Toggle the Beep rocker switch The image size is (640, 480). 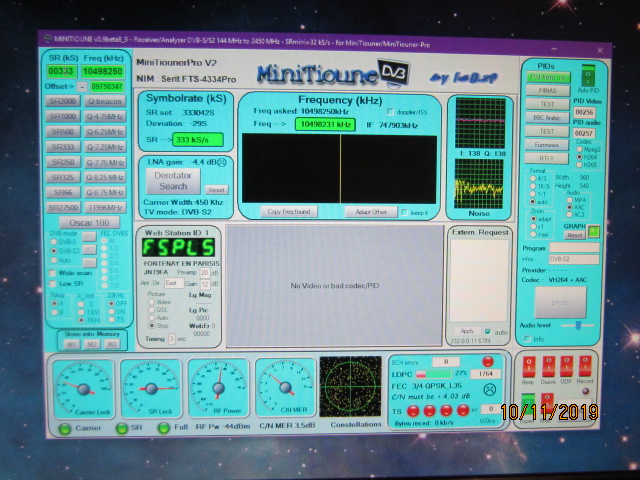pyautogui.click(x=528, y=367)
